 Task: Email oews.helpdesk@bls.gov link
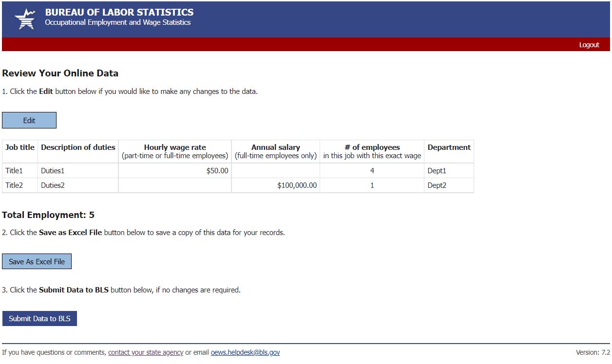point(245,352)
